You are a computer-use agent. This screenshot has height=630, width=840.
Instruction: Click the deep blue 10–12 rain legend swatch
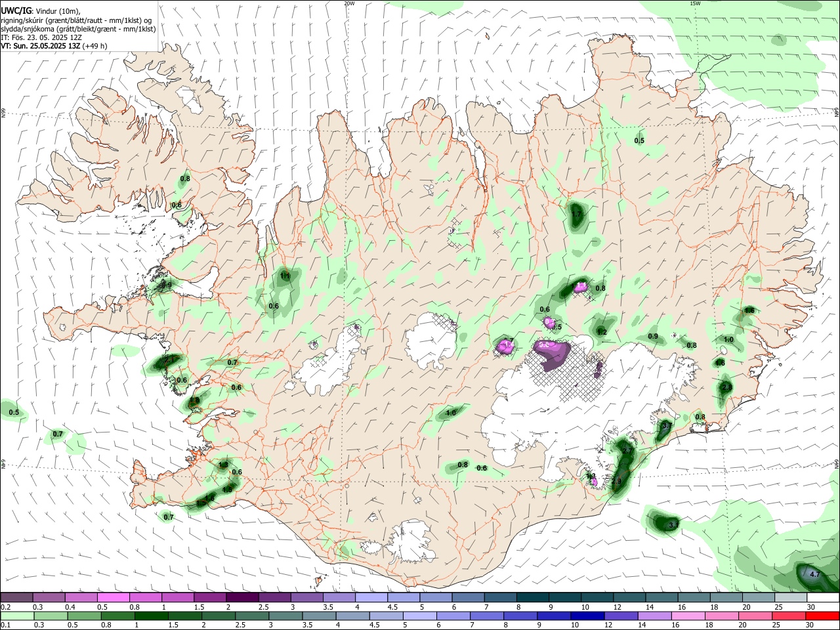click(587, 616)
